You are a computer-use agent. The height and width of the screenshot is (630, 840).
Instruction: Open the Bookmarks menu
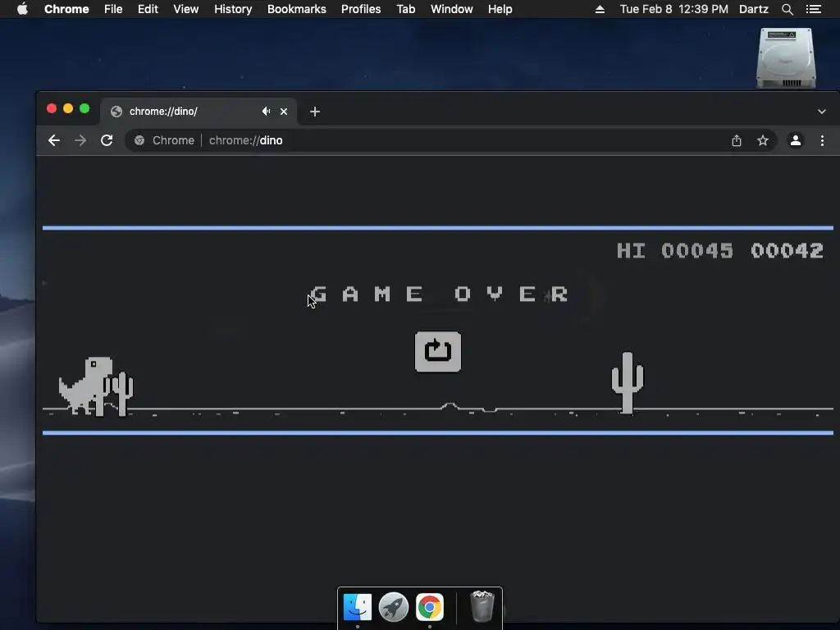[297, 9]
